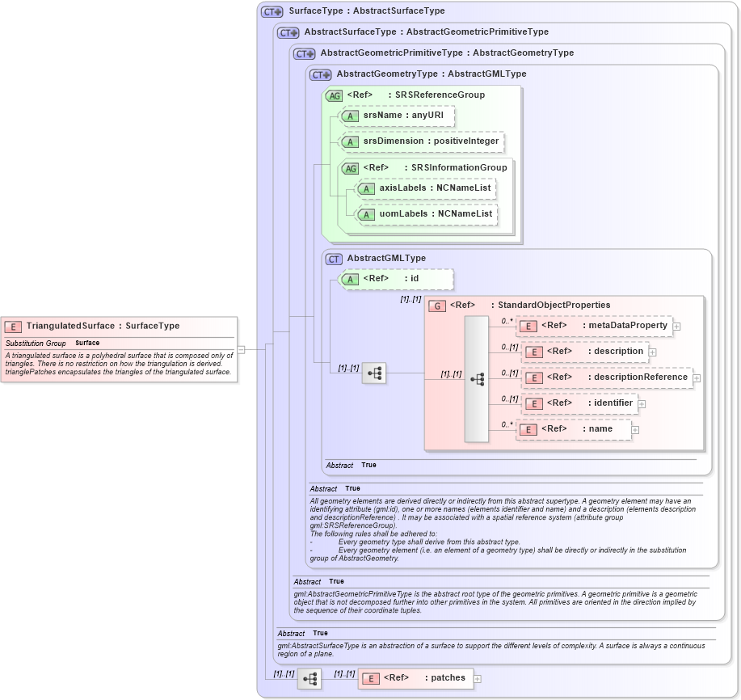
Task: Select the ': StandardObjectProperties' label
Action: point(550,305)
